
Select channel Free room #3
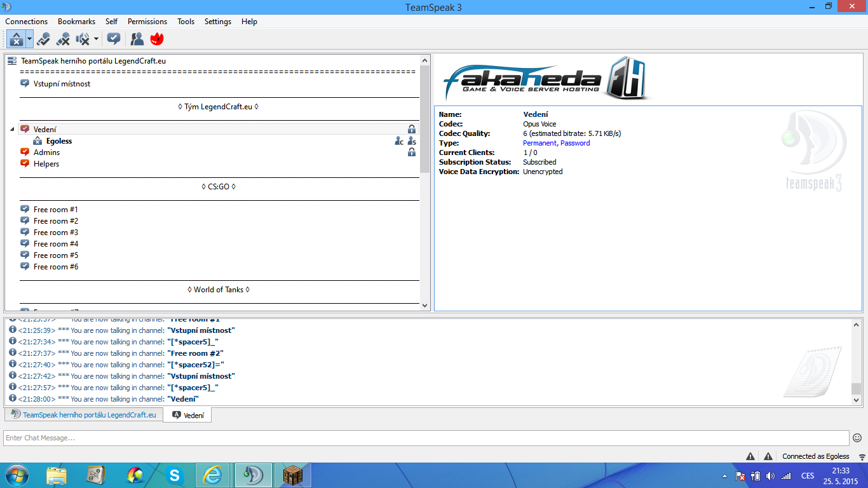56,233
